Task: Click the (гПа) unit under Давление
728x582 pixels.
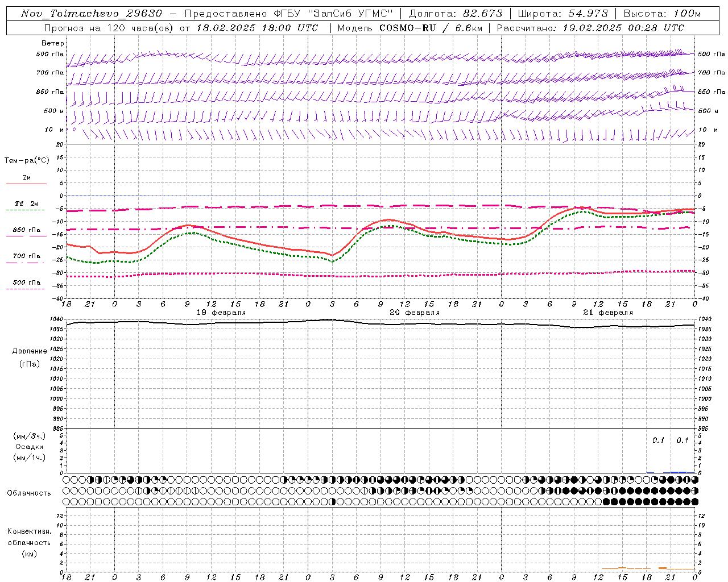Action: [30, 364]
